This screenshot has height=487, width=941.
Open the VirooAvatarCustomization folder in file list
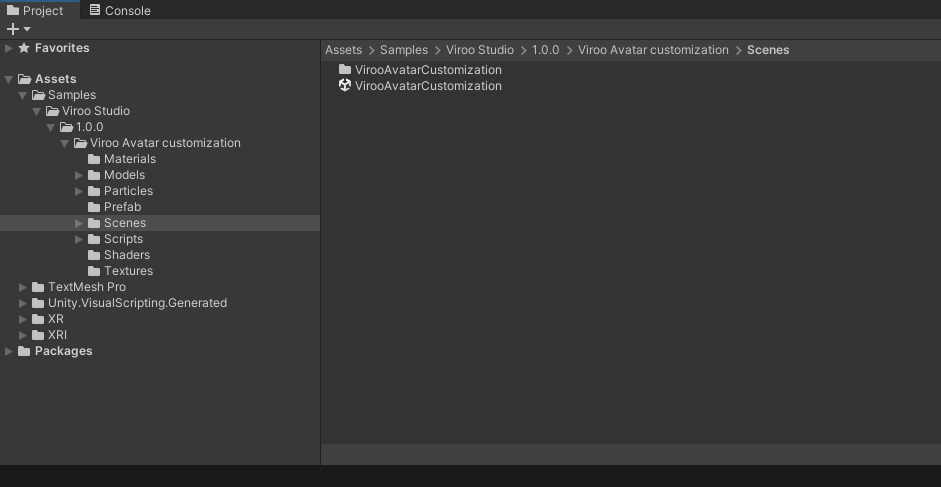(x=427, y=70)
